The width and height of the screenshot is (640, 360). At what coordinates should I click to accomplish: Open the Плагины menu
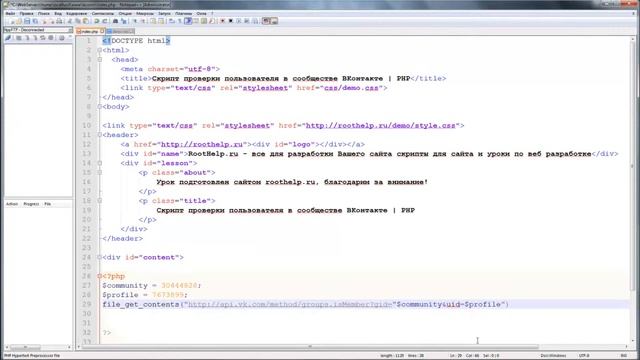[183, 13]
